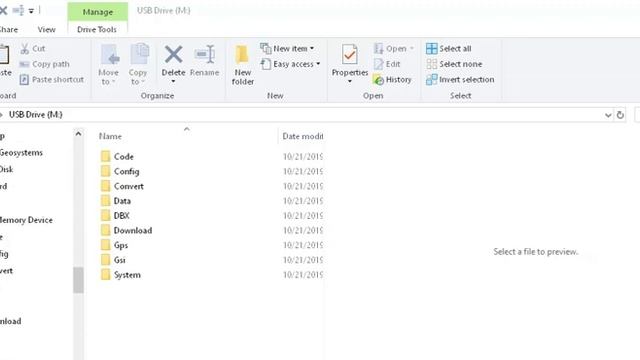Expand the Open button dropdown arrow
The height and width of the screenshot is (360, 640).
[411, 49]
